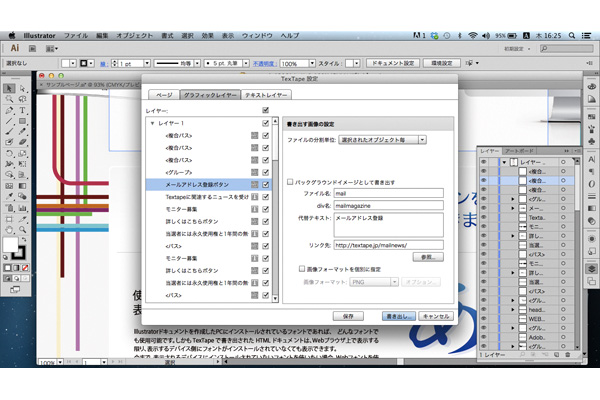Click the 書き出し export button
Image resolution: width=600 pixels, height=400 pixels.
(x=396, y=315)
